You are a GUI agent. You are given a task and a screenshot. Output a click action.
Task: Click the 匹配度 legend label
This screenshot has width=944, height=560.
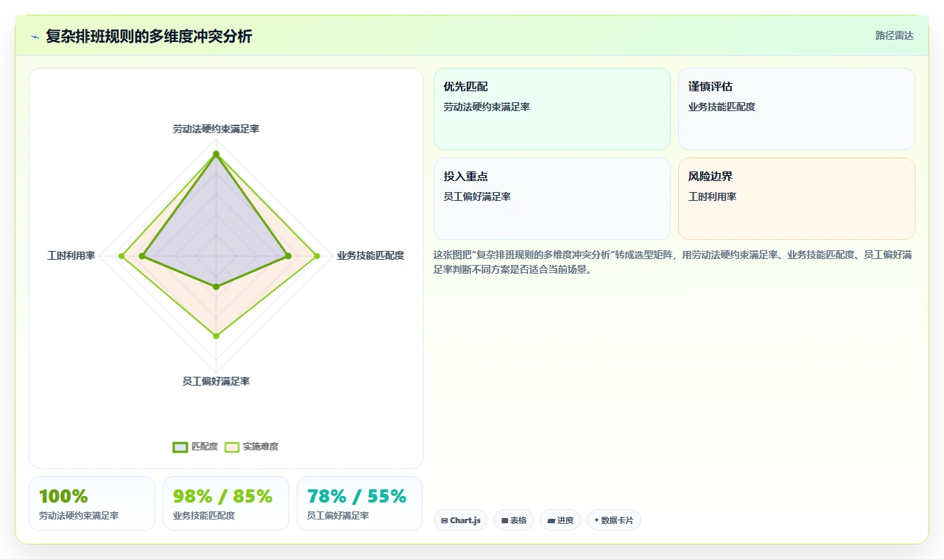point(205,447)
